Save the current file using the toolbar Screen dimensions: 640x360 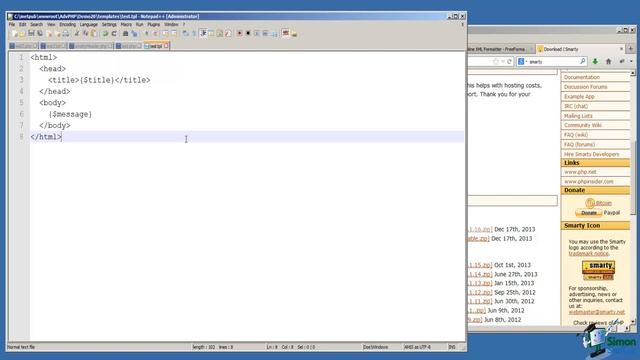click(x=31, y=33)
